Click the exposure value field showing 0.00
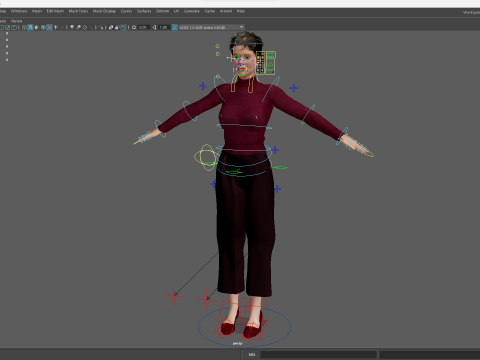 [143, 27]
